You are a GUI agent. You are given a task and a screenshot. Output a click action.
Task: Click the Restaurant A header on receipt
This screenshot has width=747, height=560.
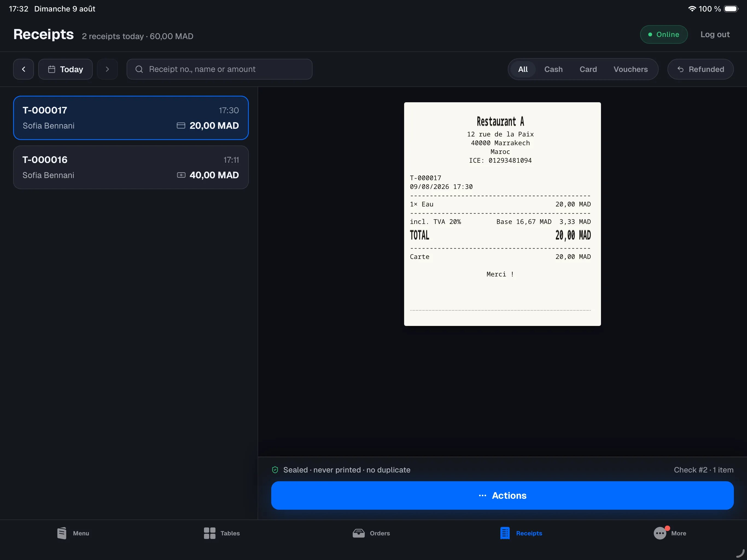pyautogui.click(x=500, y=121)
